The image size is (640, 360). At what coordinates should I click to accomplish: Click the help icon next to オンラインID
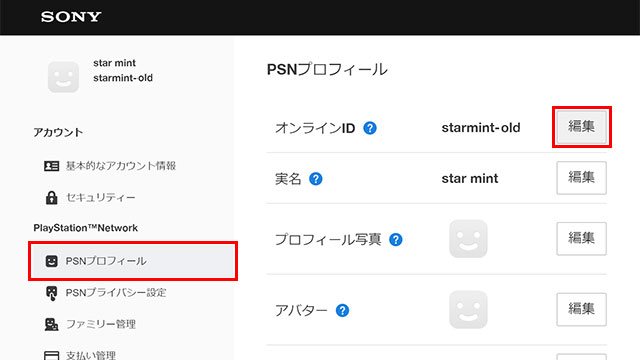(x=370, y=128)
